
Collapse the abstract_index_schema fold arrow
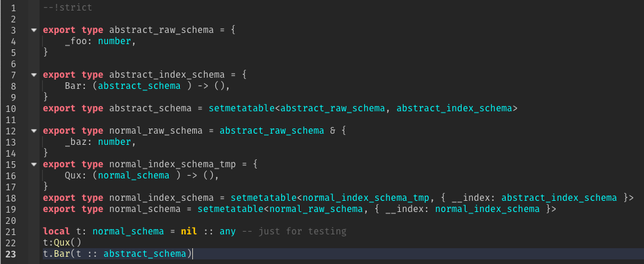[33, 75]
